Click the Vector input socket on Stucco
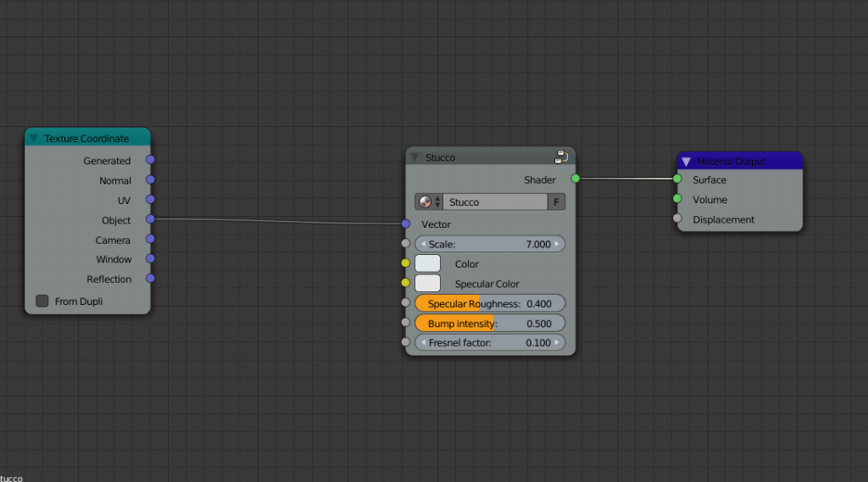The image size is (868, 482). pos(406,224)
